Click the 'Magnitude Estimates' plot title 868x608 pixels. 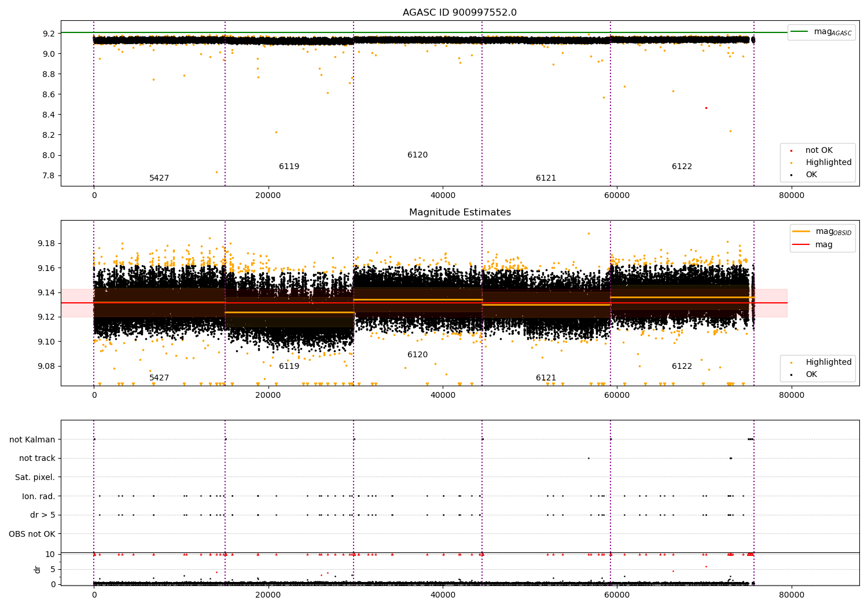[x=459, y=213]
